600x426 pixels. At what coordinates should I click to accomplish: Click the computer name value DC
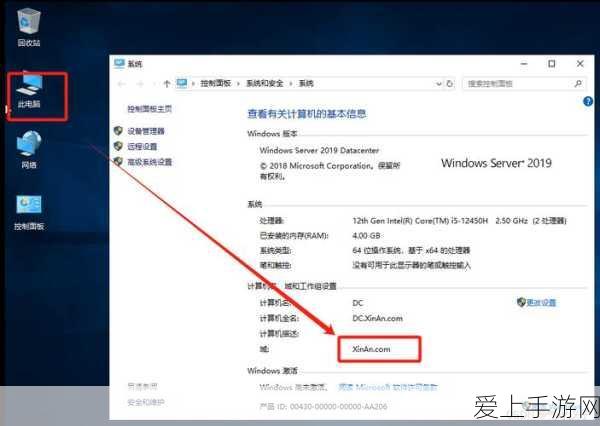pyautogui.click(x=357, y=303)
